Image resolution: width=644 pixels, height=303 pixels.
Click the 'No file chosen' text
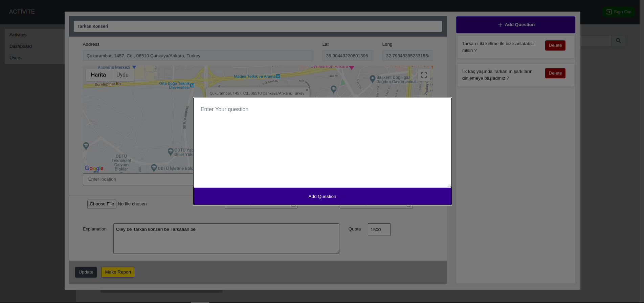(132, 204)
